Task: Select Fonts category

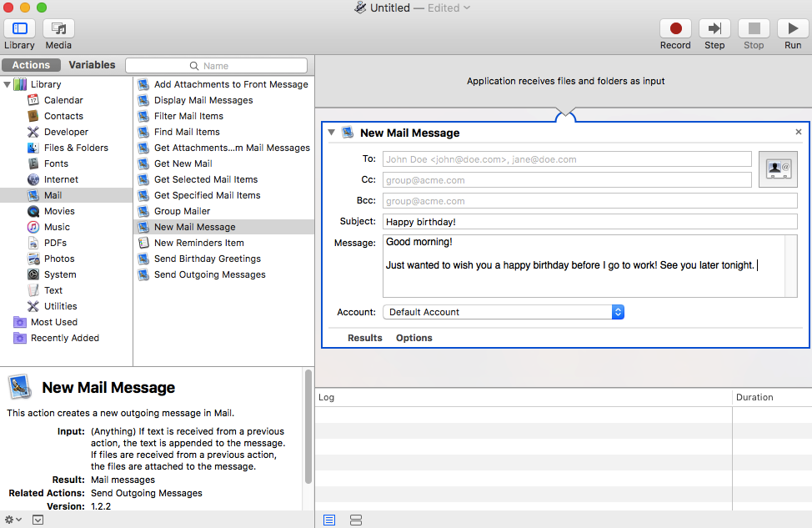Action: (56, 163)
